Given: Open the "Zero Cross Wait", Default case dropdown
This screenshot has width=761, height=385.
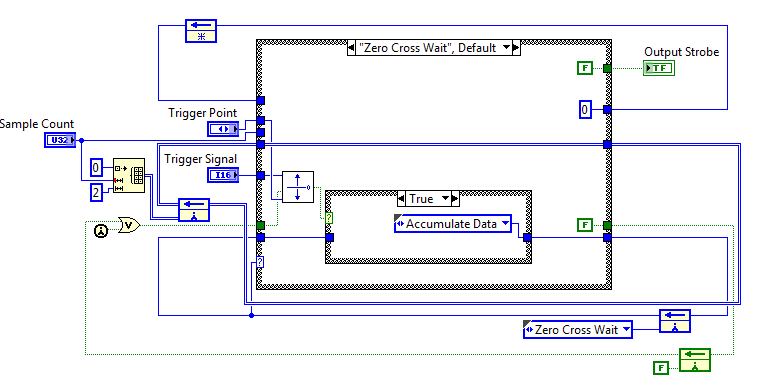Looking at the screenshot, I should tap(507, 48).
